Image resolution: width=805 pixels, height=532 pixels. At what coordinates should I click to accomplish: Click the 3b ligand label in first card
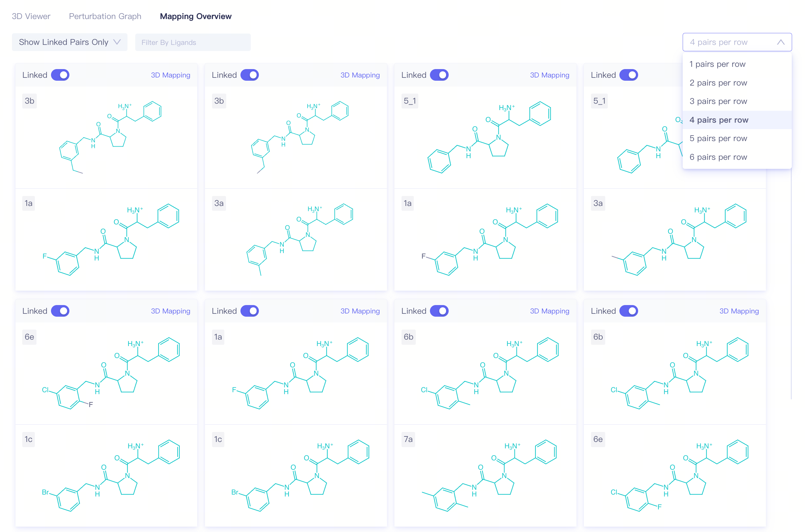(29, 101)
